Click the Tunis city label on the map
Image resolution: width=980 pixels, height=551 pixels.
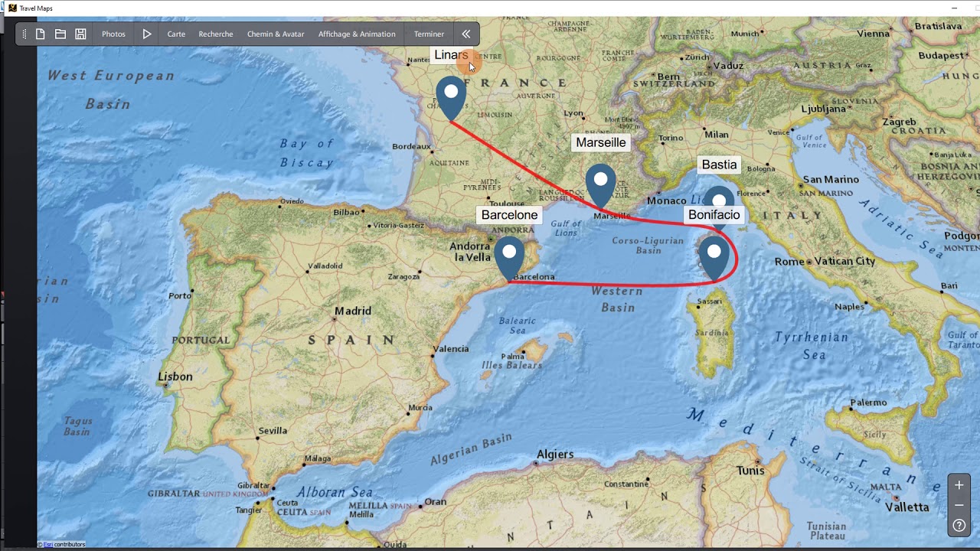point(750,471)
